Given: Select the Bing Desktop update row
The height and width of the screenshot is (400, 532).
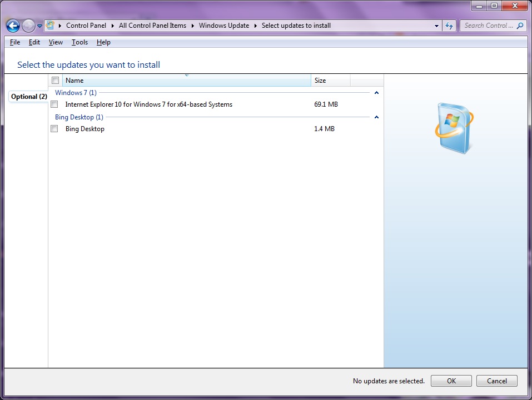Looking at the screenshot, I should coord(216,129).
